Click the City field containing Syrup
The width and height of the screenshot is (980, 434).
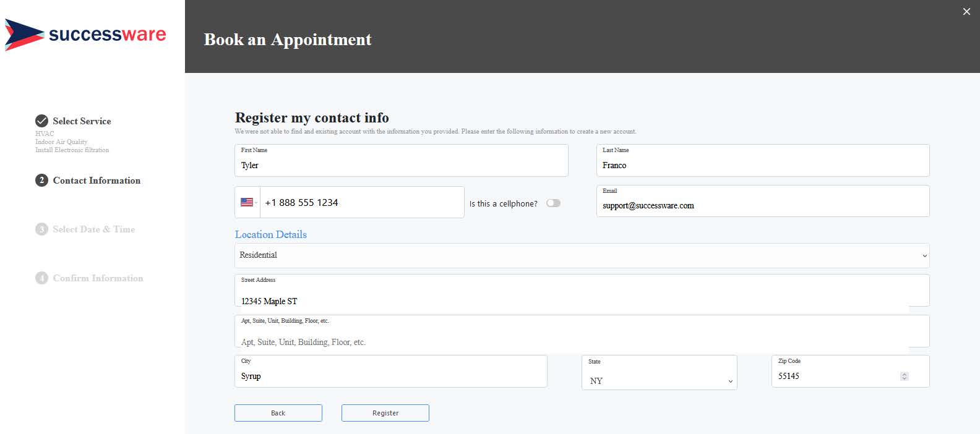(x=391, y=371)
